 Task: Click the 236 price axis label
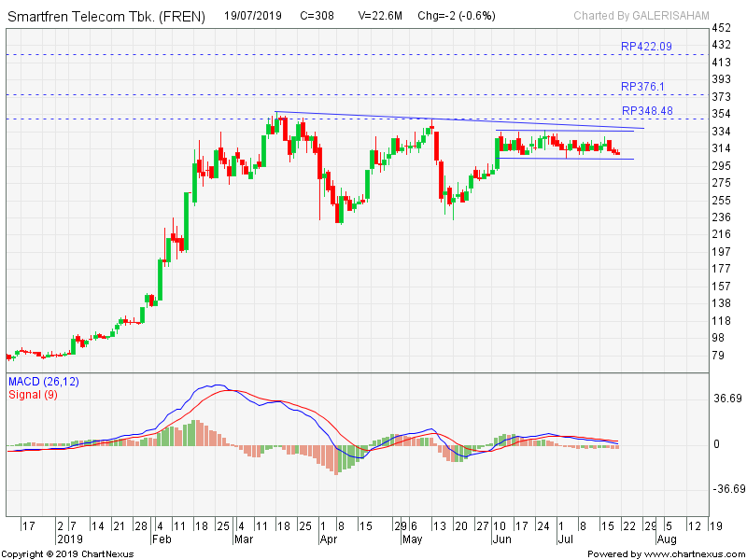pyautogui.click(x=721, y=217)
